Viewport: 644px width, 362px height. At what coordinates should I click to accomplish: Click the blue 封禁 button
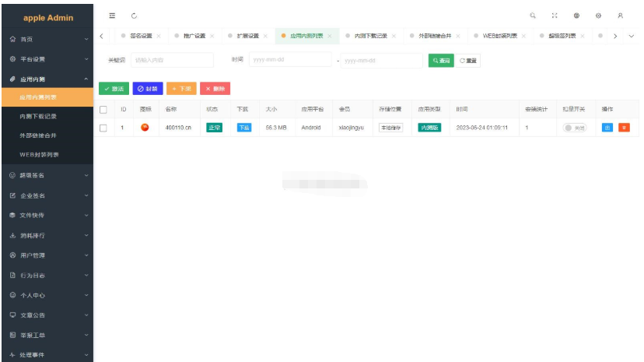(x=148, y=89)
